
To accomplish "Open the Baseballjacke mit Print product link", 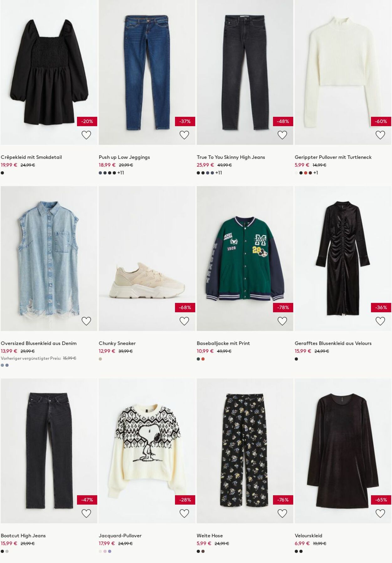I will [223, 343].
